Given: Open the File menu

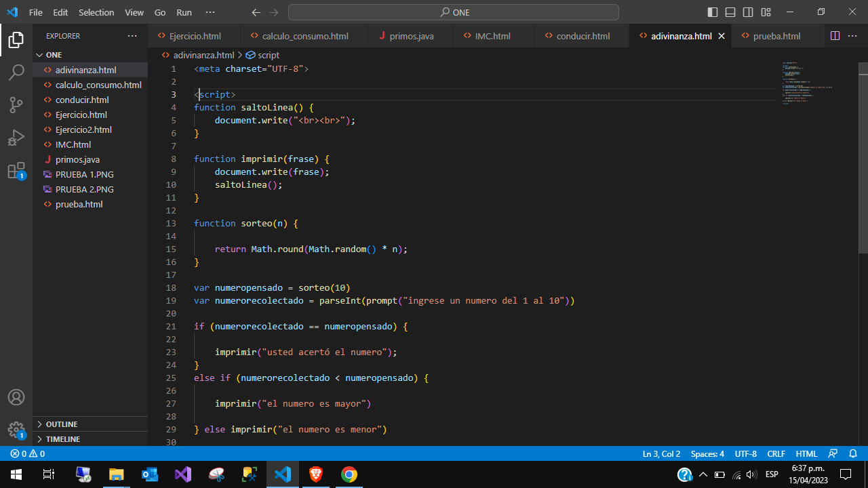Looking at the screenshot, I should pos(35,12).
